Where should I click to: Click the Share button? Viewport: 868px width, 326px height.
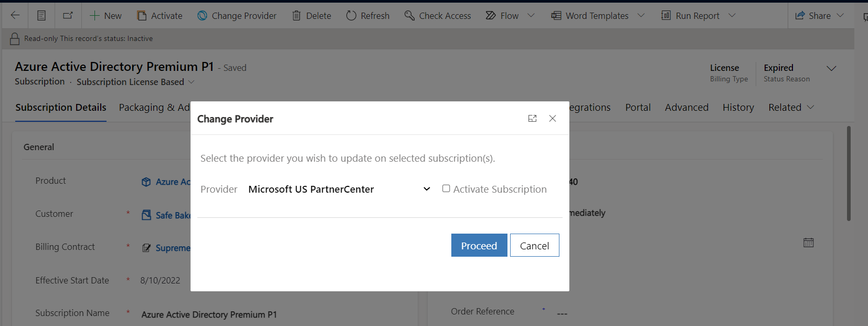(813, 16)
